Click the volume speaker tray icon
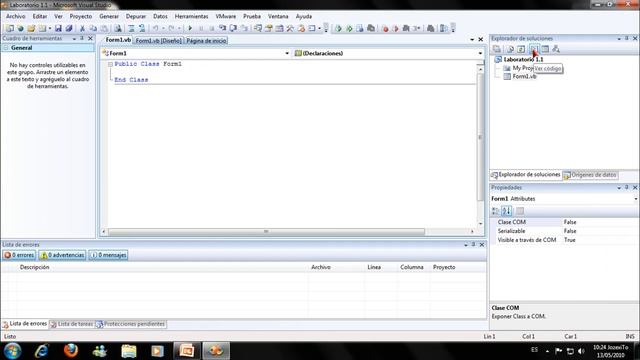 581,351
